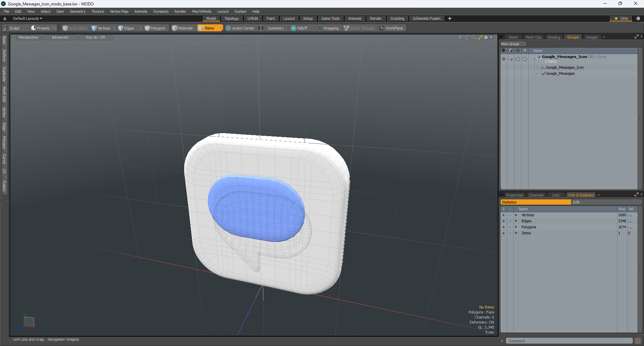Open the Vertex Map menu

pos(119,11)
